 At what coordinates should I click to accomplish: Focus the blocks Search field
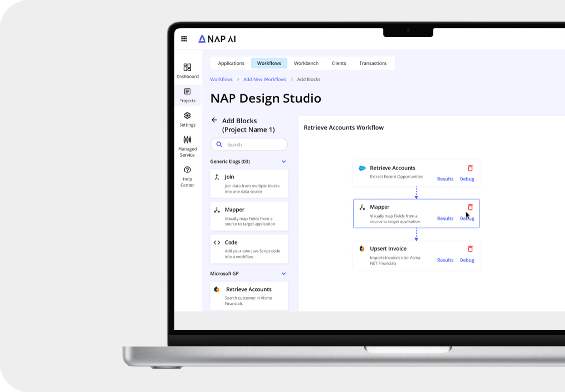(x=249, y=145)
